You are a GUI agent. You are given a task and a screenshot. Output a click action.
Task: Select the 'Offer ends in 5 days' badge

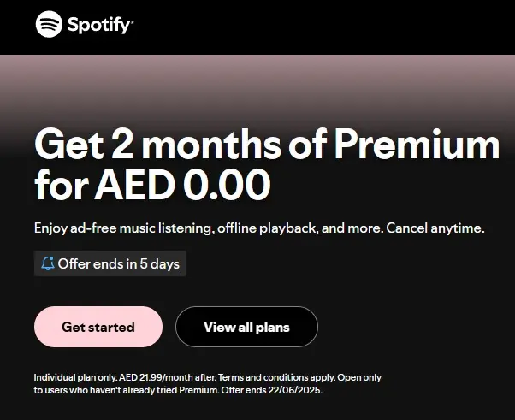[110, 263]
